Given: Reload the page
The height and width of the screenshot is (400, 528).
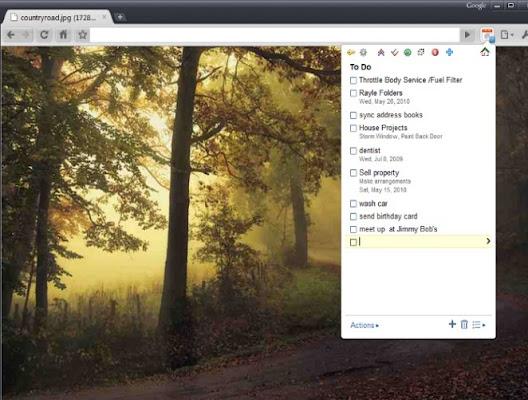Looking at the screenshot, I should point(44,35).
